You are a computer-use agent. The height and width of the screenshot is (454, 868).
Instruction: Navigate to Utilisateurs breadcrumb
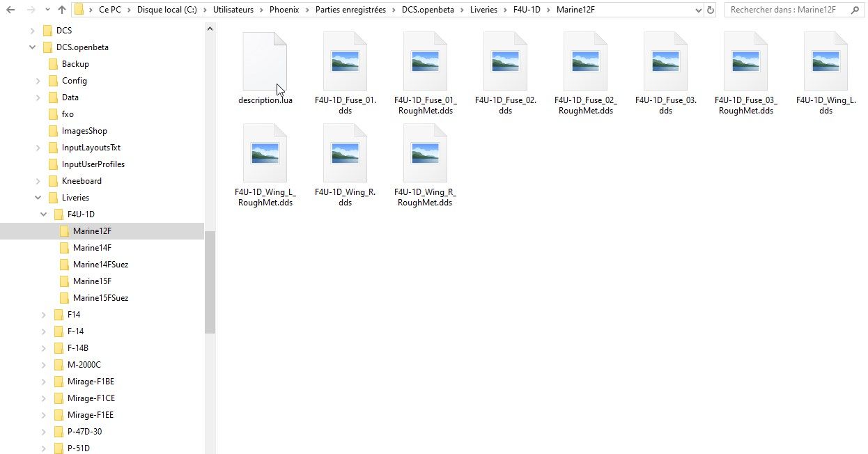click(233, 10)
